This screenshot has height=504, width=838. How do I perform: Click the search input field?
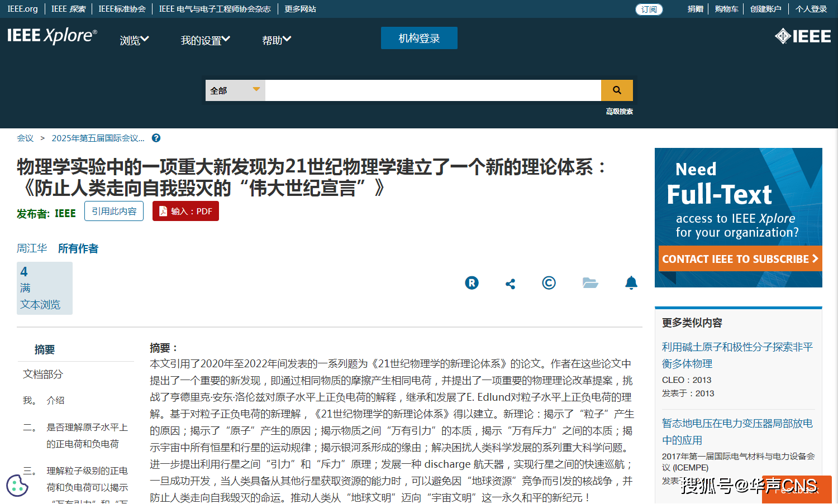433,90
